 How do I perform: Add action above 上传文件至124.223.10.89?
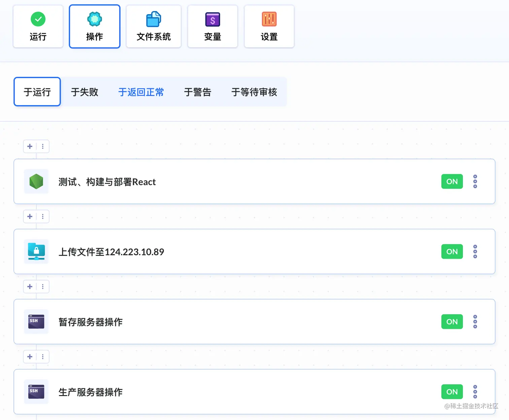point(30,216)
